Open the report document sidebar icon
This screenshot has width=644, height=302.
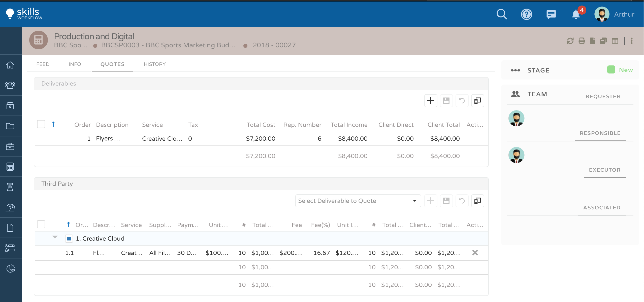pyautogui.click(x=10, y=228)
